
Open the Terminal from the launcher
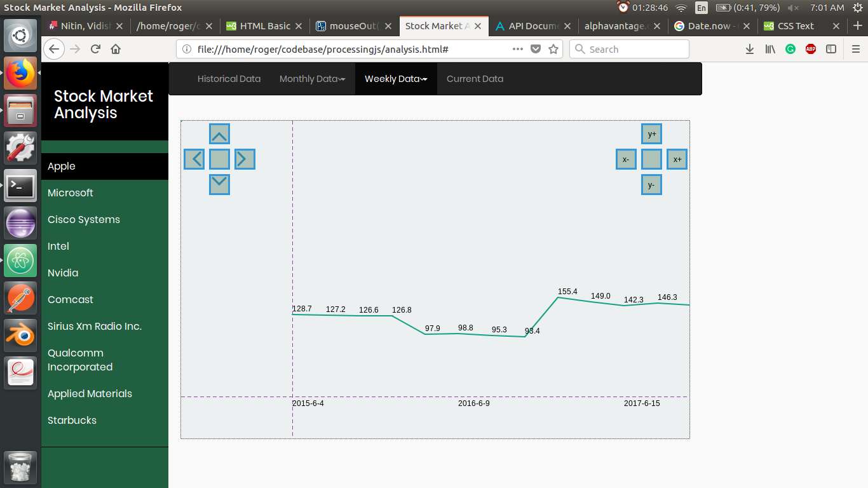[x=20, y=186]
